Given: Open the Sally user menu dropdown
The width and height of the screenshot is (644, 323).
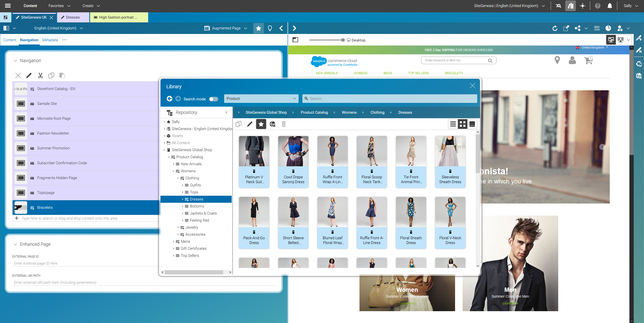Looking at the screenshot, I should pyautogui.click(x=630, y=6).
